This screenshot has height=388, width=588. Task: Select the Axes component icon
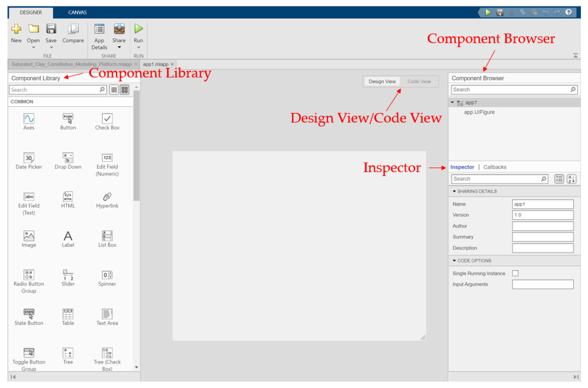29,119
